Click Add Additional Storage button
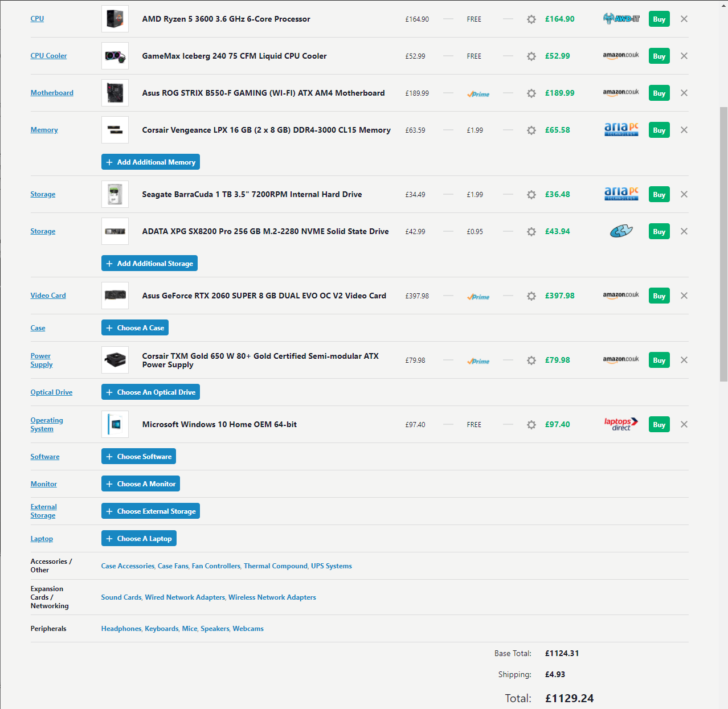The image size is (728, 709). pos(149,263)
